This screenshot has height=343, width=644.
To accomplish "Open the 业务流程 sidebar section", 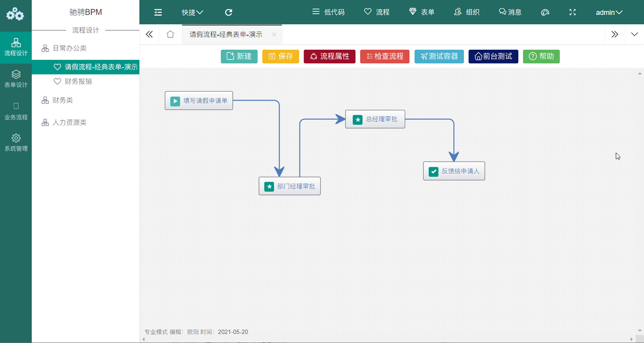I will (16, 111).
